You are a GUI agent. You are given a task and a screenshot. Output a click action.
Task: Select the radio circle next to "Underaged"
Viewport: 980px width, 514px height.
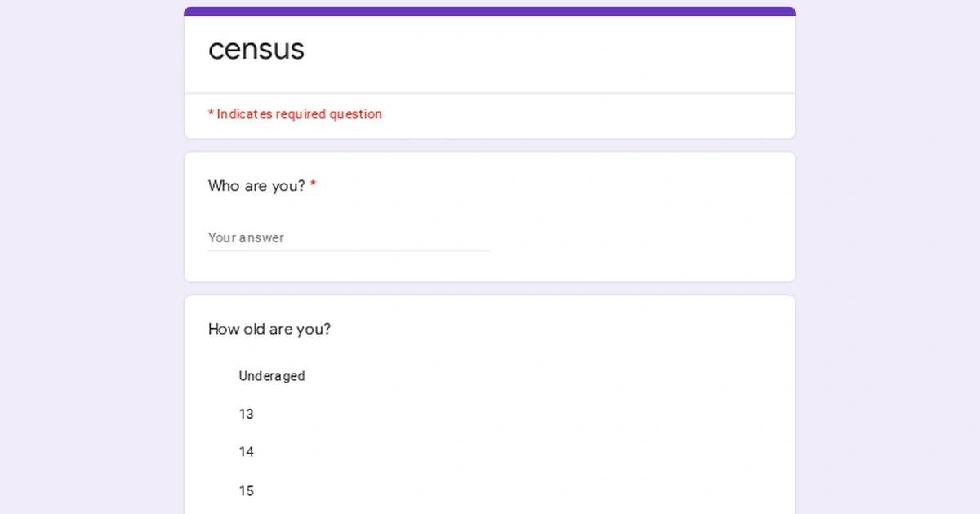[x=216, y=376]
